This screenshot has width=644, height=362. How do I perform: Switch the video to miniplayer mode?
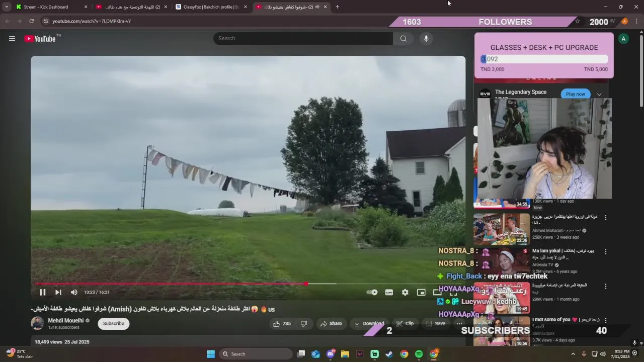[x=421, y=292]
